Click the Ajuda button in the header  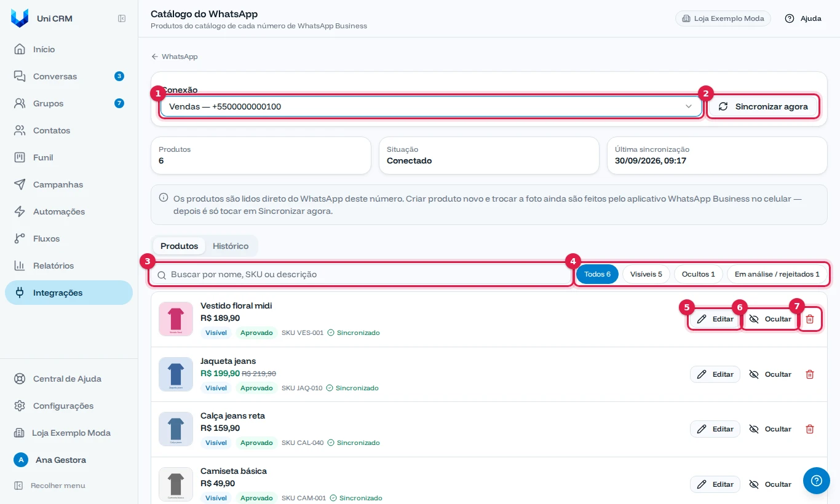pyautogui.click(x=803, y=18)
